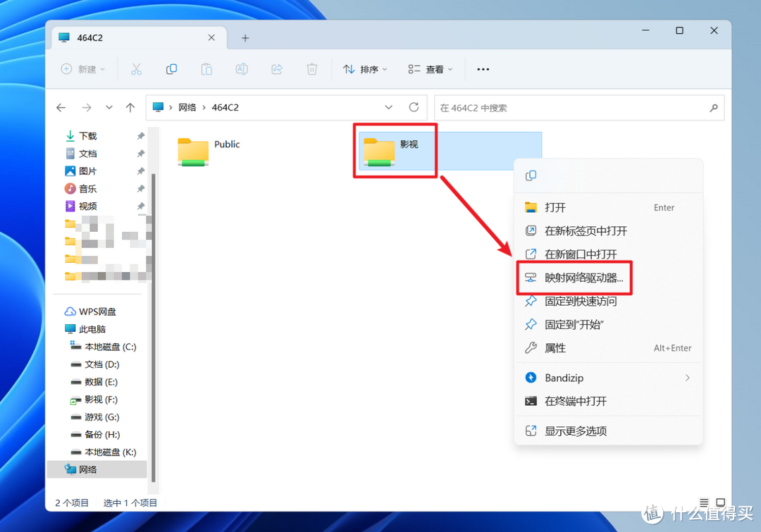The image size is (761, 532).
Task: Open the 排序 (Sort) dropdown
Action: click(x=366, y=70)
